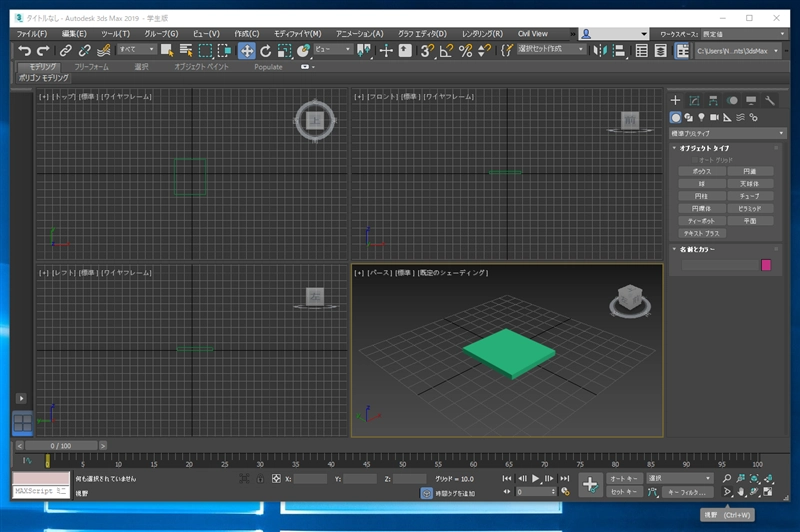The height and width of the screenshot is (532, 800).
Task: Open the 標準プリミティブ dropdown
Action: (x=728, y=133)
